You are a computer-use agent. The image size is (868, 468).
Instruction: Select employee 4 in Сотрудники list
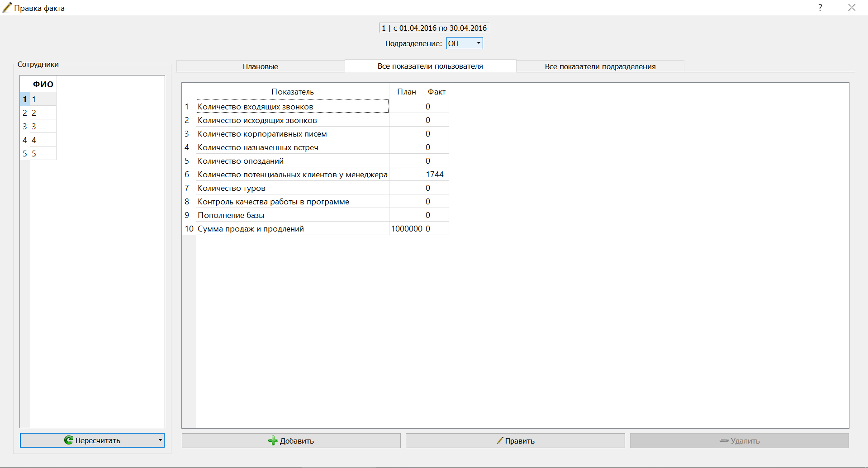pos(43,140)
